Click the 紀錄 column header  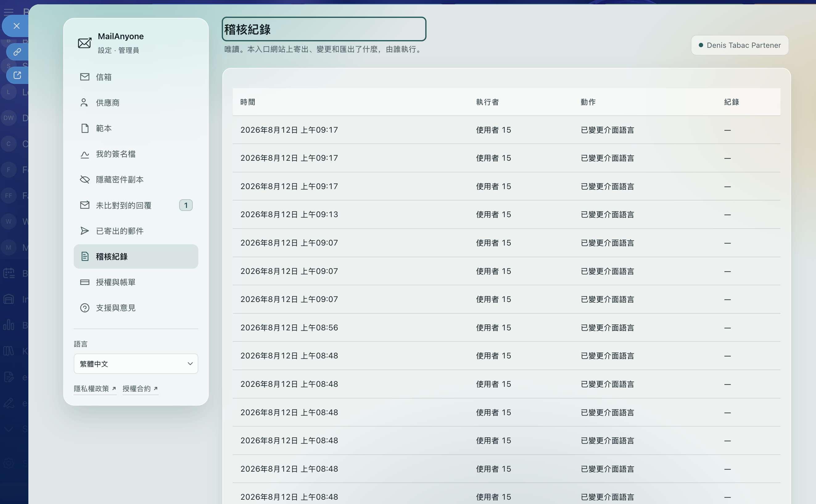click(x=732, y=102)
